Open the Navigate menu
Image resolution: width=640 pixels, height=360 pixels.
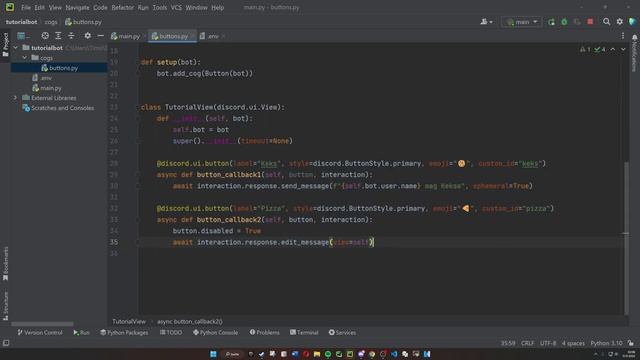coord(77,7)
